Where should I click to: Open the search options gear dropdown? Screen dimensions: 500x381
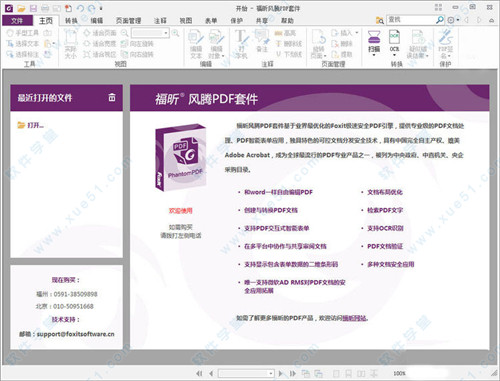(453, 20)
